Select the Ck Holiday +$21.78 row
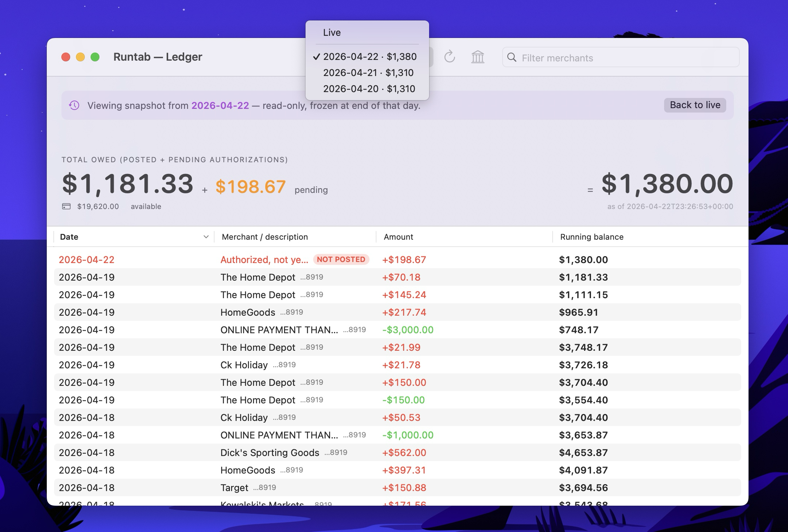788x532 pixels. point(398,365)
